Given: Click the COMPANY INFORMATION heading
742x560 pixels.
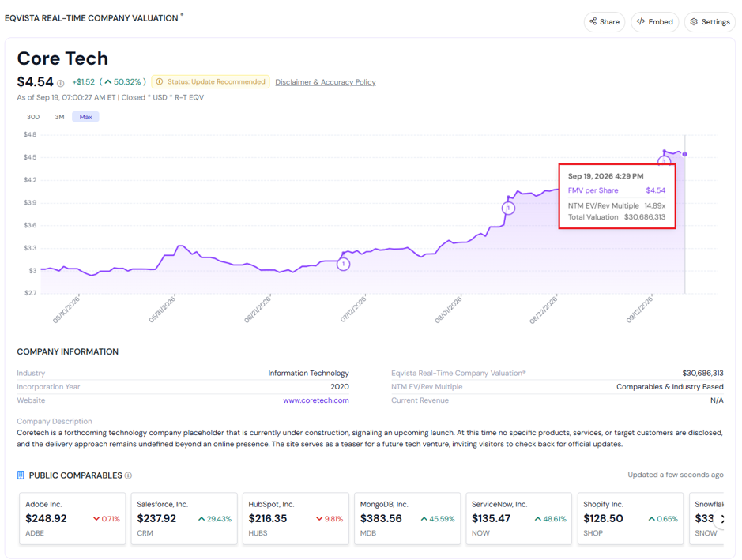Looking at the screenshot, I should coord(68,351).
